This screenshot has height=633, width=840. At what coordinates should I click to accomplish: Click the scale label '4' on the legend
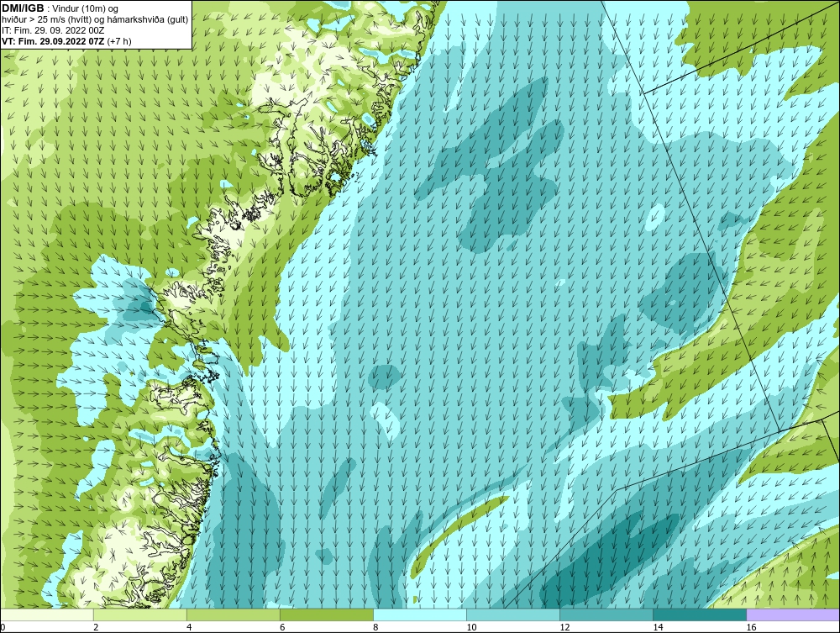(189, 628)
